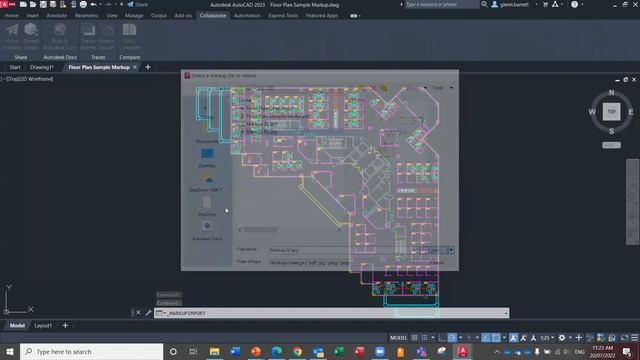
Task: Switch to the Drawing1 file tab
Action: [x=42, y=67]
